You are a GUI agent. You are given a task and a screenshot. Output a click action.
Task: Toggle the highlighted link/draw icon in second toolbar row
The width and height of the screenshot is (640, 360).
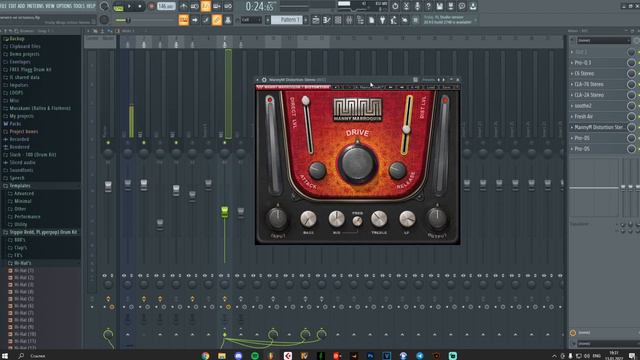coord(217,20)
